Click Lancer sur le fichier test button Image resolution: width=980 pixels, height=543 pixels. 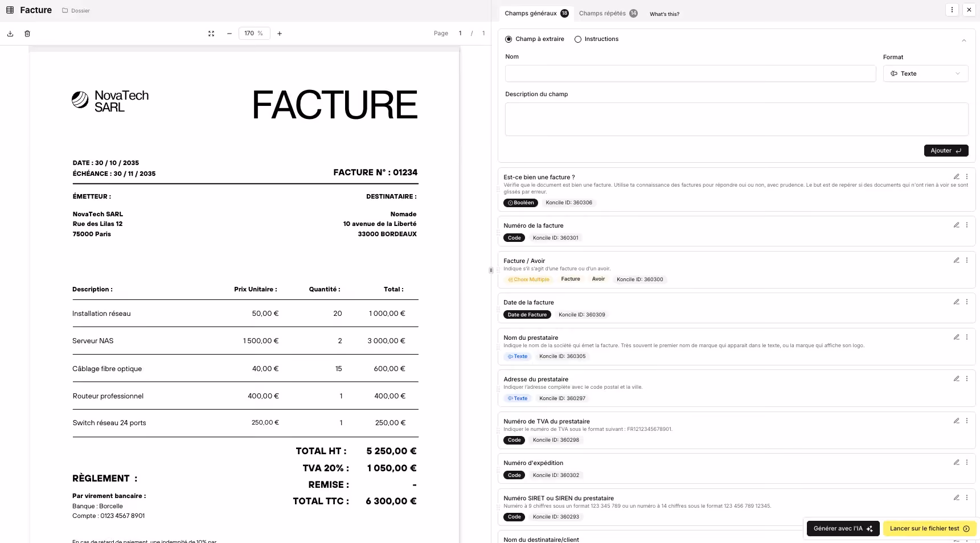tap(929, 529)
